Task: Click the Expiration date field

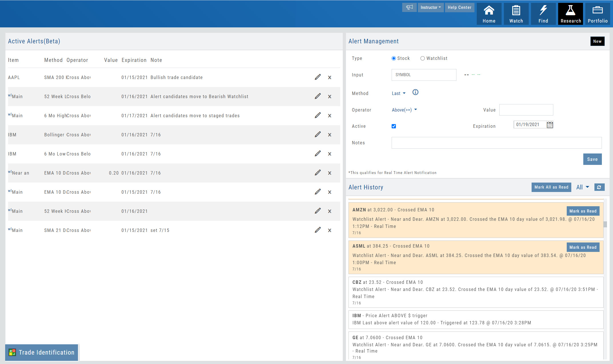Action: [x=530, y=125]
